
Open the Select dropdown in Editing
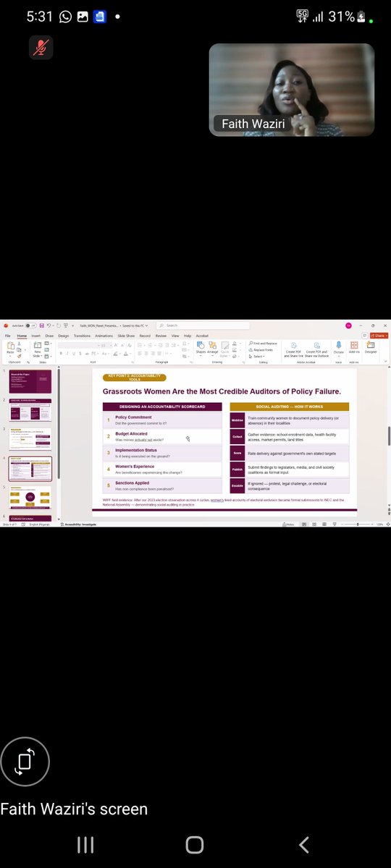click(257, 356)
